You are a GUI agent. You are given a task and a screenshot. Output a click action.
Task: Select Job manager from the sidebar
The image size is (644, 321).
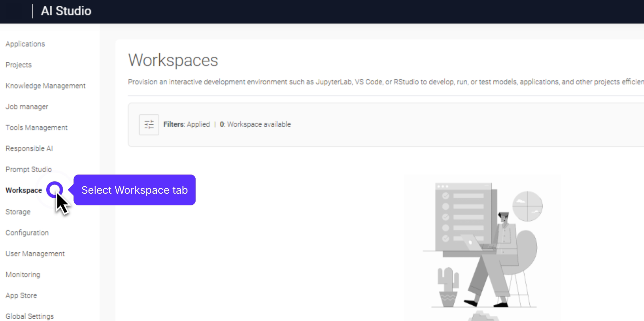pos(27,107)
